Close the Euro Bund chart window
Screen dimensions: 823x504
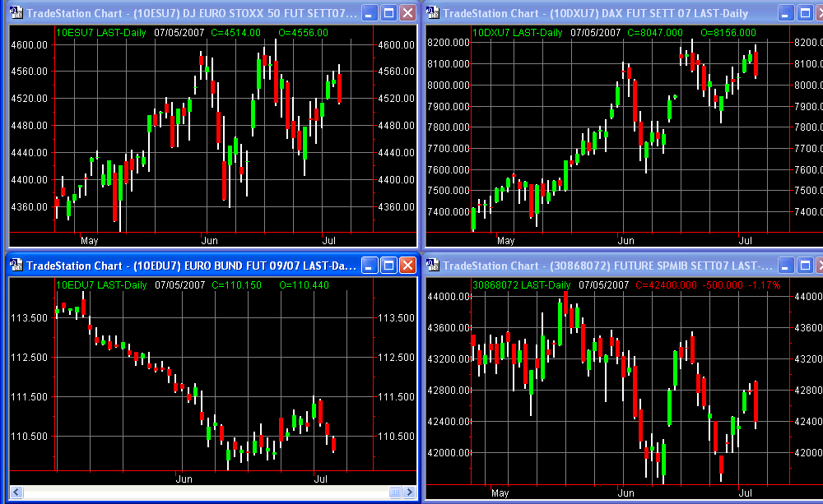tap(407, 266)
